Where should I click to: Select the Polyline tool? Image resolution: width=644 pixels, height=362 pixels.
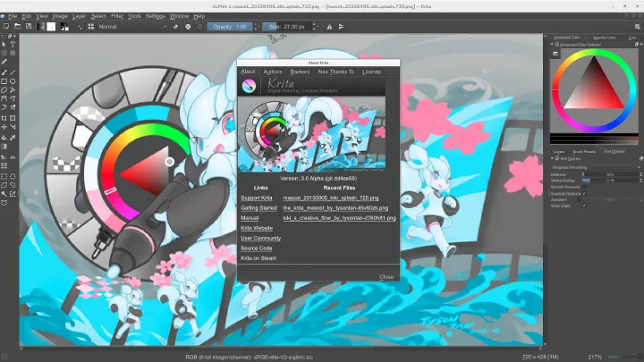[x=13, y=90]
